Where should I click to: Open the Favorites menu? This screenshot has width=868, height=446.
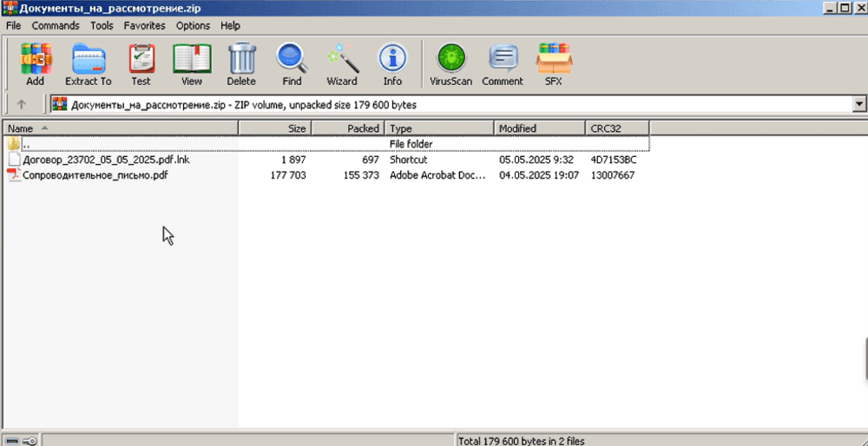(144, 26)
